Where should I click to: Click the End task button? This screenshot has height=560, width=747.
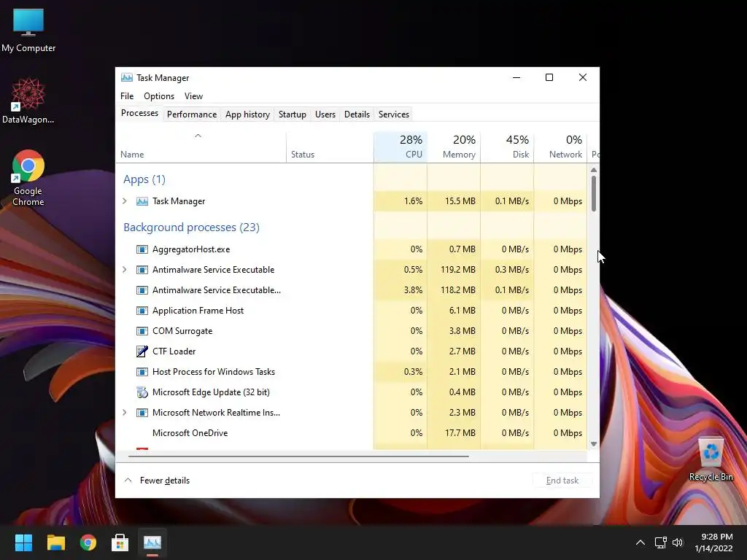click(562, 481)
